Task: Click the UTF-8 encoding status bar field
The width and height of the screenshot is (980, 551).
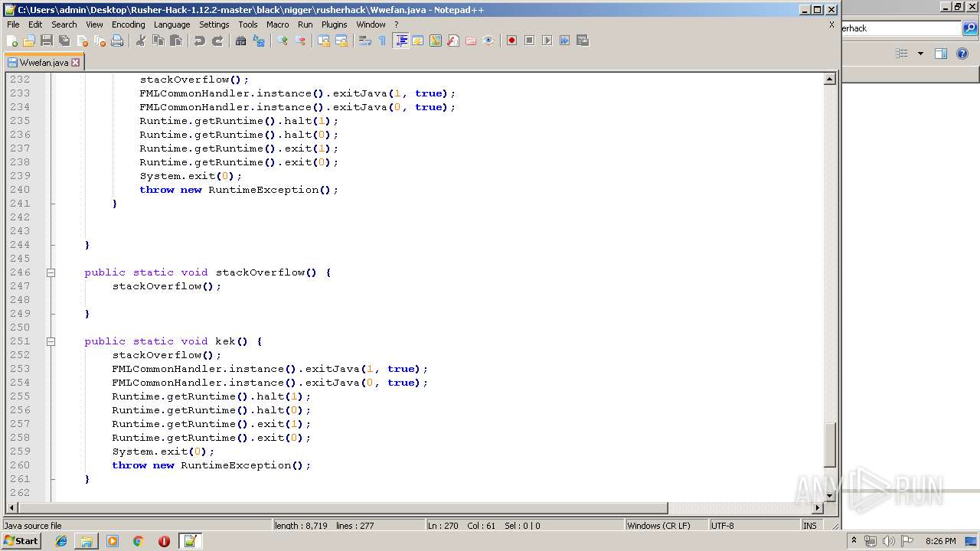Action: pos(754,526)
